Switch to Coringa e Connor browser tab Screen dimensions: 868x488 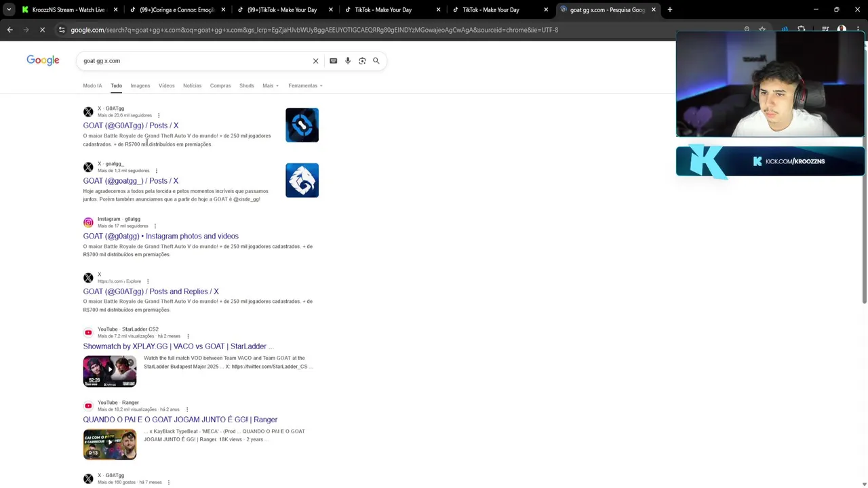[176, 9]
